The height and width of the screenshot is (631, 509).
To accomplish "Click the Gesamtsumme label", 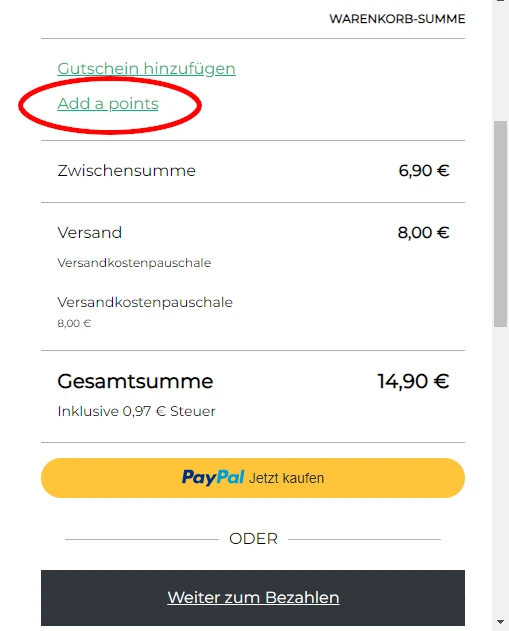I will (135, 381).
